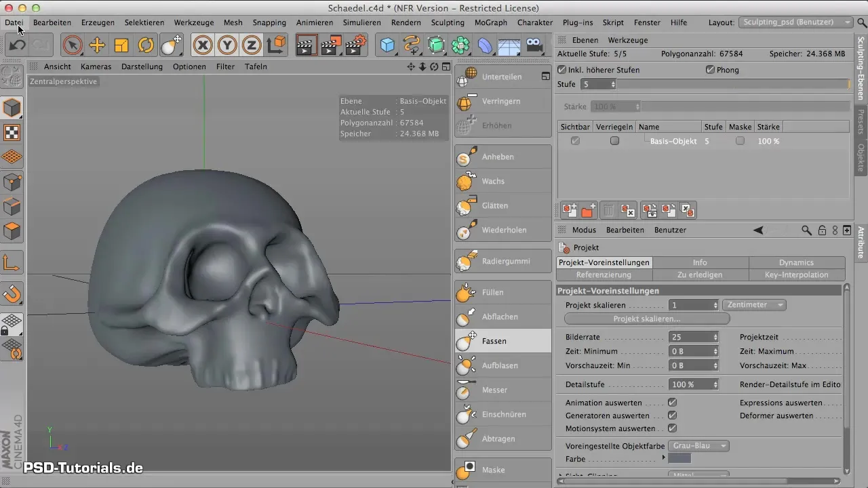Toggle the Z axis lock
868x488 pixels.
252,45
